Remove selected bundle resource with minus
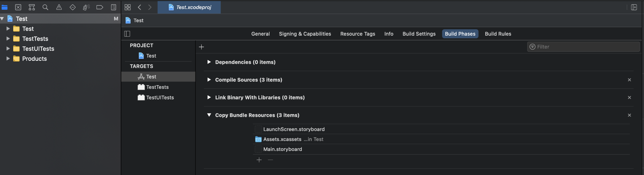 coord(270,160)
